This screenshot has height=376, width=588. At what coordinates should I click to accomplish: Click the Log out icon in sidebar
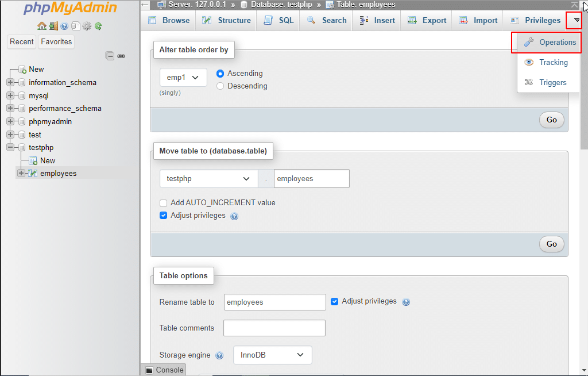pos(53,26)
